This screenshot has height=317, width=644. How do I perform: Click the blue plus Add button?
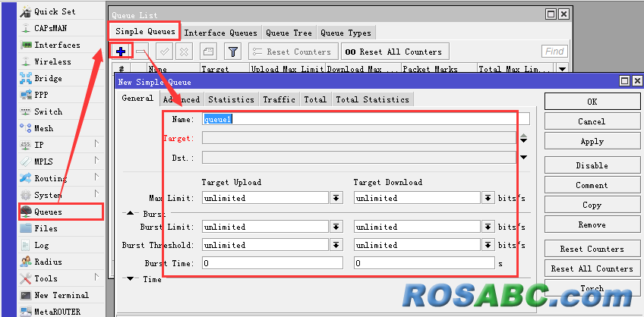121,52
